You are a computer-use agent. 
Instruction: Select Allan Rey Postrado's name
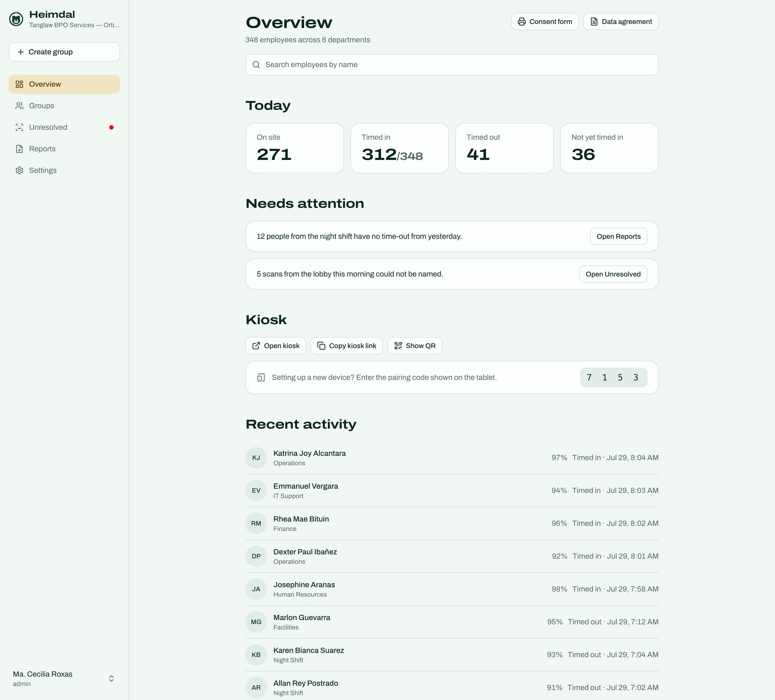pyautogui.click(x=306, y=684)
